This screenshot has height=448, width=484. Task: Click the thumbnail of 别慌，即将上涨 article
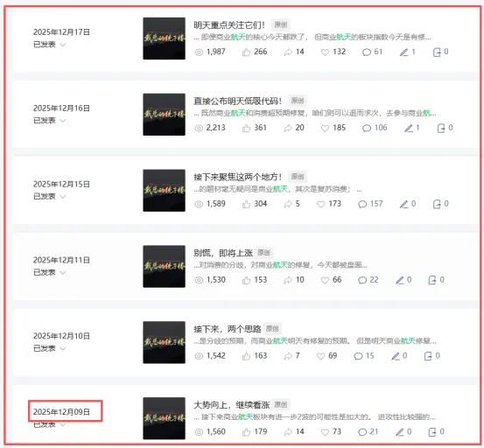point(164,266)
